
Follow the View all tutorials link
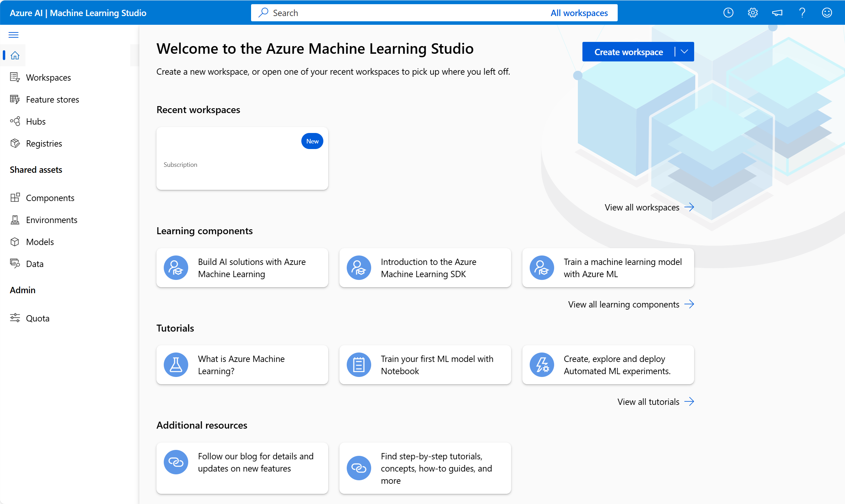click(648, 401)
